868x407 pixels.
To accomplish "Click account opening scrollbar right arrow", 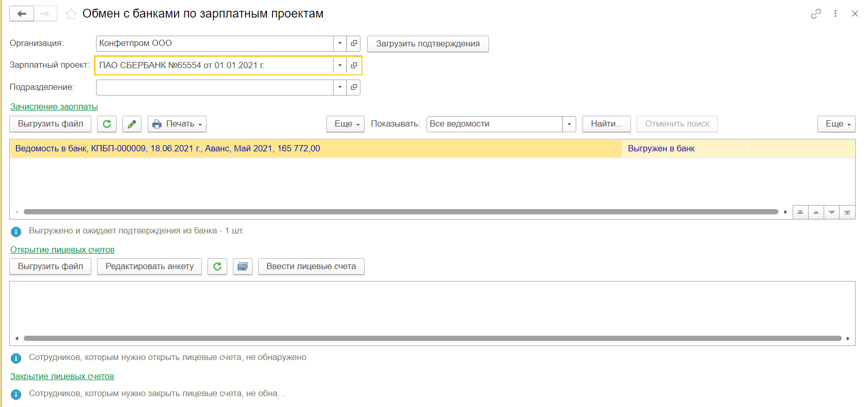I will pos(848,338).
